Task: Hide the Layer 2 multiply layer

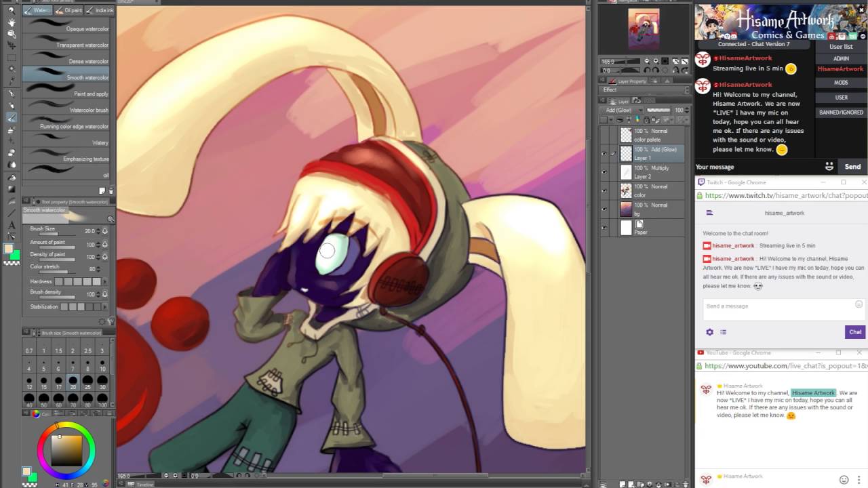Action: (x=604, y=172)
